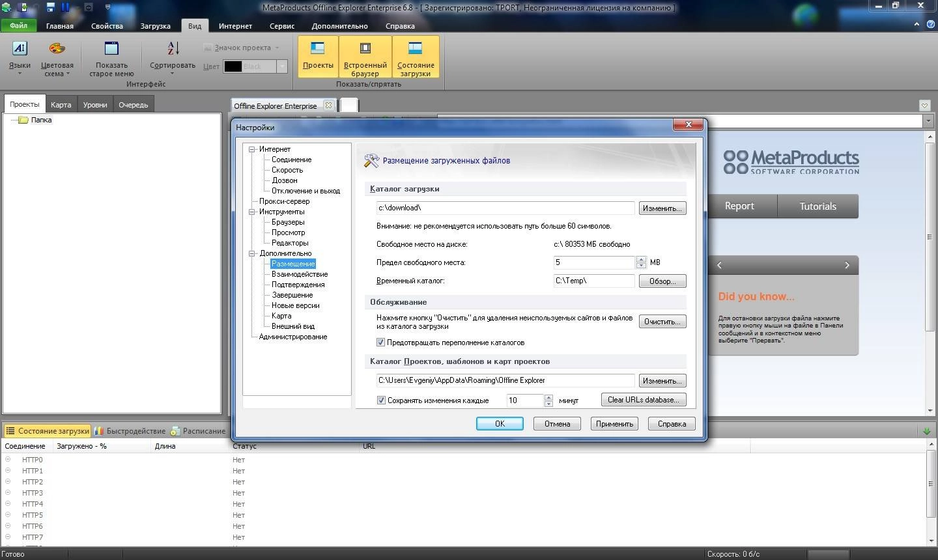The width and height of the screenshot is (938, 560).
Task: Click the application globe icon in title bar
Action: [7, 7]
